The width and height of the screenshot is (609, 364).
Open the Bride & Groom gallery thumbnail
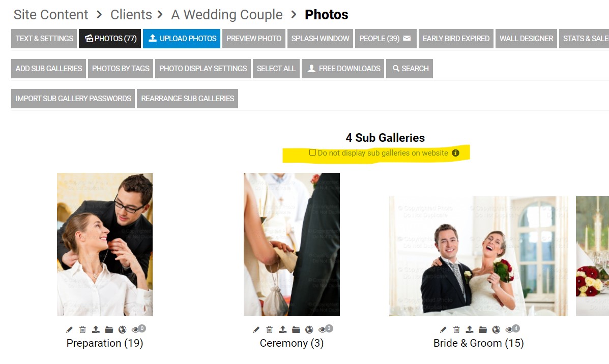coord(478,256)
